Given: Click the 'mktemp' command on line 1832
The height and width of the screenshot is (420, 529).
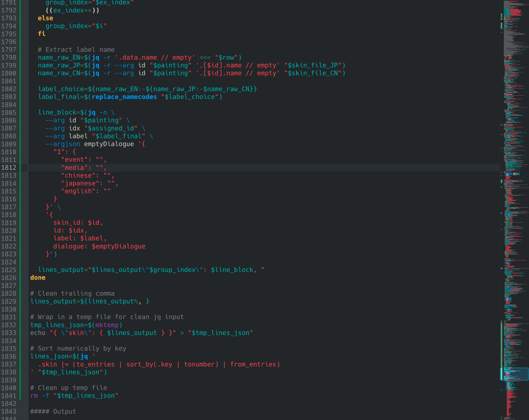Looking at the screenshot, I should tap(107, 325).
